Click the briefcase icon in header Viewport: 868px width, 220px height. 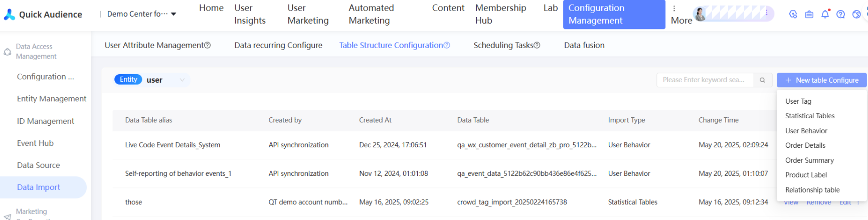(x=809, y=15)
